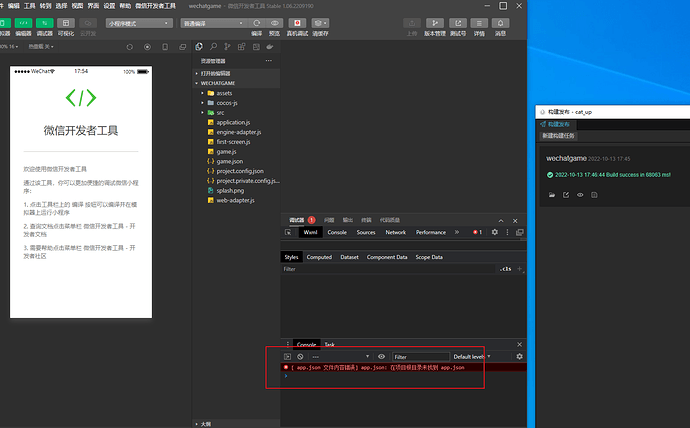Toggle the 调试器 debugger panel button
This screenshot has height=428, width=690.
click(44, 23)
